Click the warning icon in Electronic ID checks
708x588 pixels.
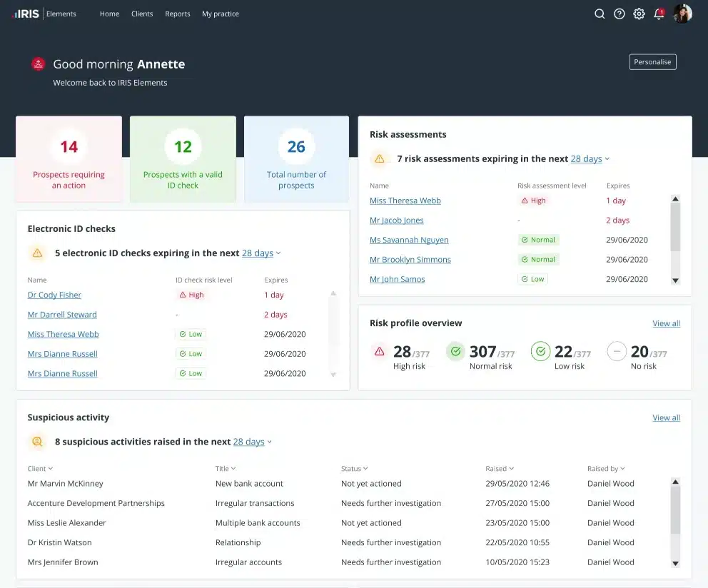pyautogui.click(x=37, y=253)
